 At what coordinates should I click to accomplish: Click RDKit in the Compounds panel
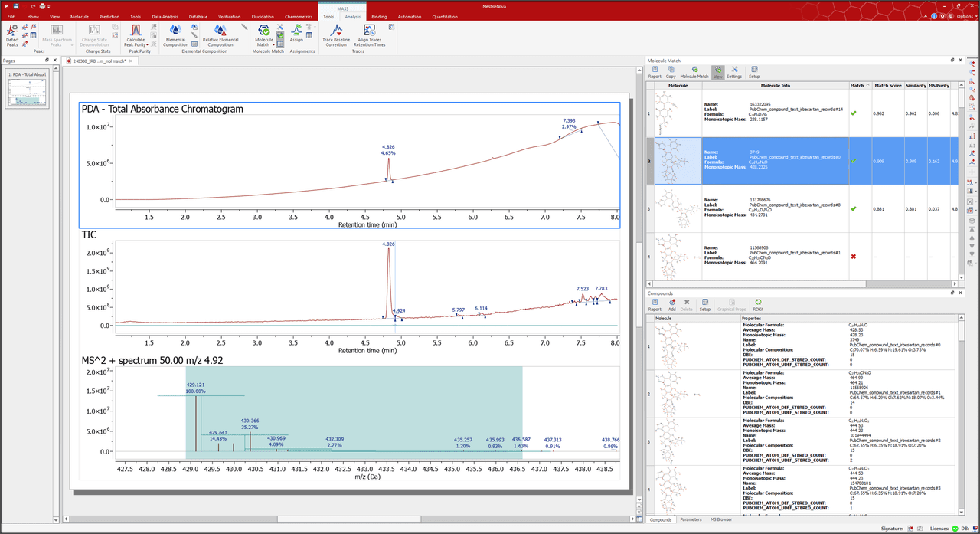[x=758, y=304]
